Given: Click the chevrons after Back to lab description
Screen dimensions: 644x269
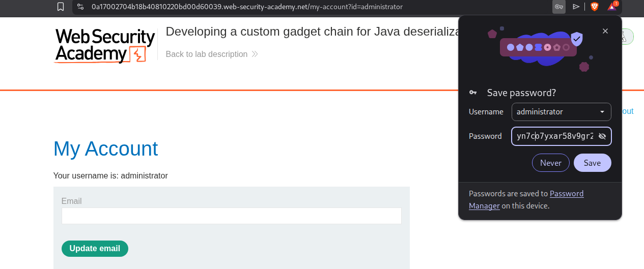Looking at the screenshot, I should [x=255, y=54].
